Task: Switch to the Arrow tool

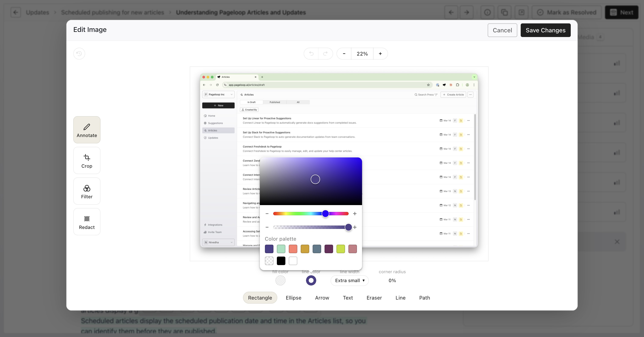Action: (322, 298)
